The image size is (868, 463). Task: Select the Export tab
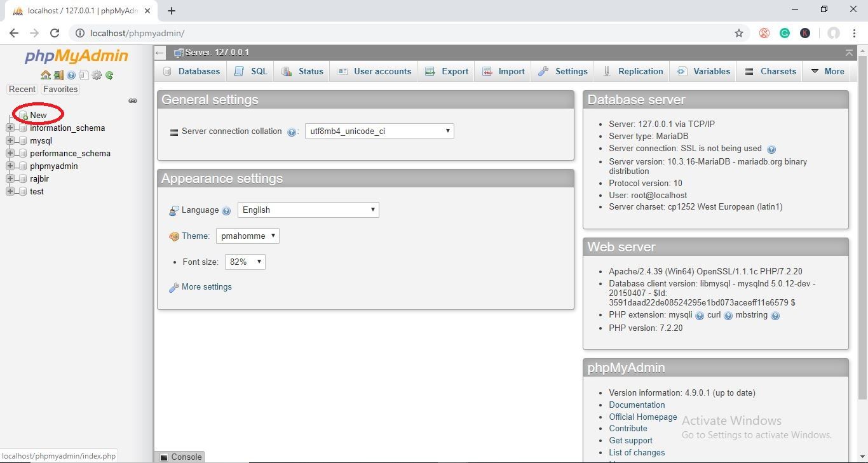[447, 71]
